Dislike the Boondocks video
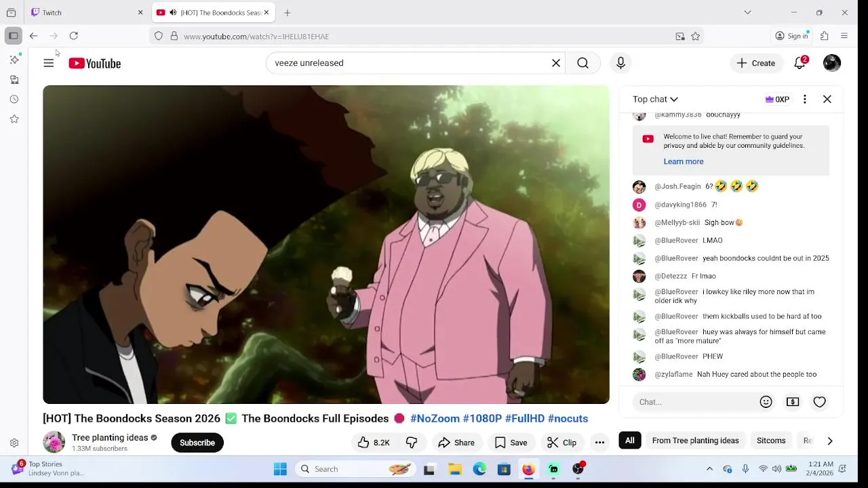This screenshot has height=488, width=868. coord(412,443)
